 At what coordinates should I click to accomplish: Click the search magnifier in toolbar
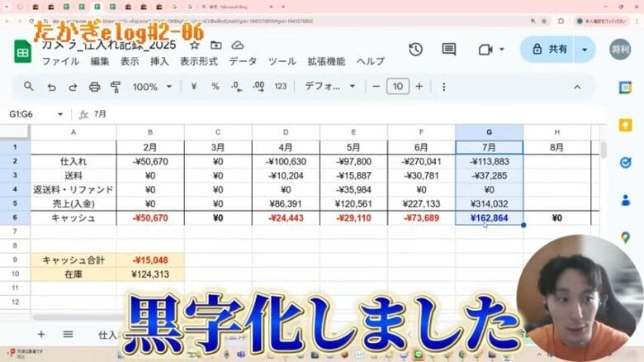click(x=29, y=87)
